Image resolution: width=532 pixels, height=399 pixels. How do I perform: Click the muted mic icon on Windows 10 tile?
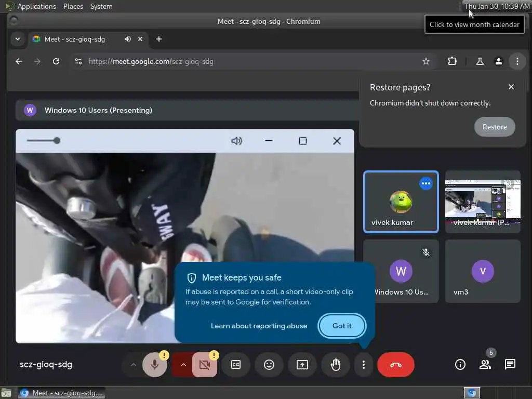[x=426, y=252]
